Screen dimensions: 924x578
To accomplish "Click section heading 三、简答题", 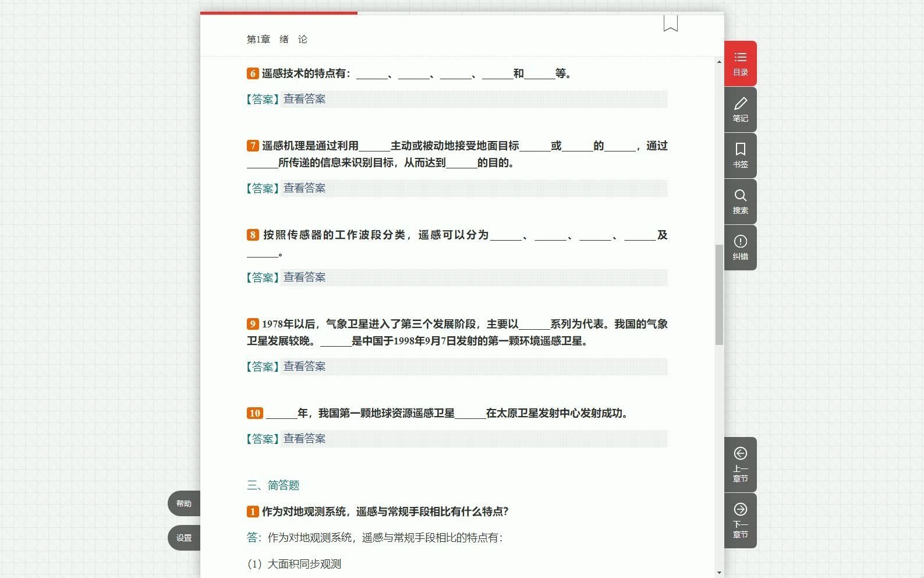I will [273, 485].
